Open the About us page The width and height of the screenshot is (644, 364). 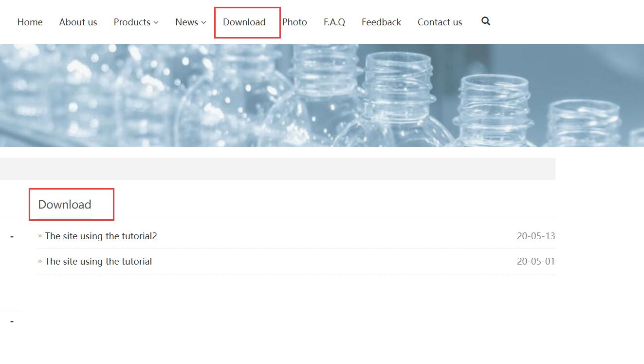click(78, 22)
